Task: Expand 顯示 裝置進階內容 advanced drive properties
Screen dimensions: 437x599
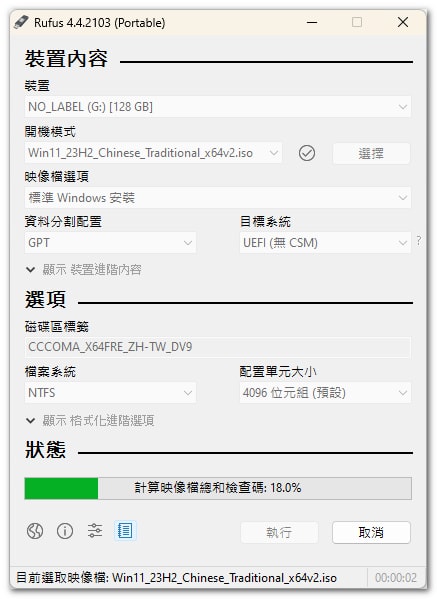Action: [x=84, y=270]
